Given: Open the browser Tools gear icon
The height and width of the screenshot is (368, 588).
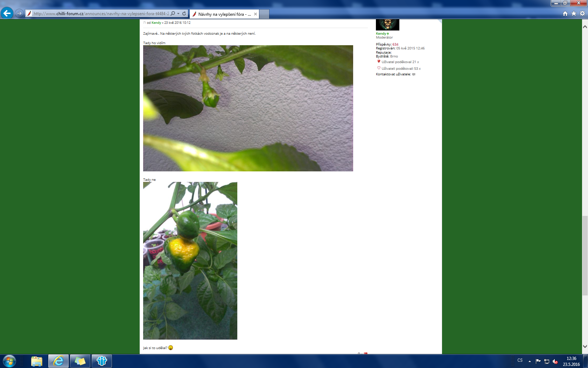Looking at the screenshot, I should point(582,13).
